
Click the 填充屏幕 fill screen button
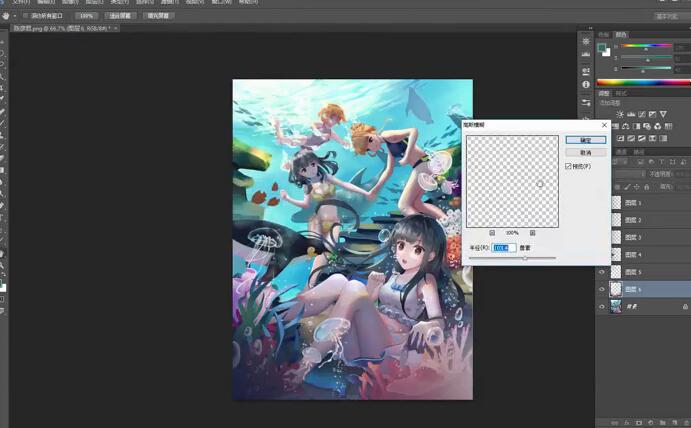pos(158,16)
